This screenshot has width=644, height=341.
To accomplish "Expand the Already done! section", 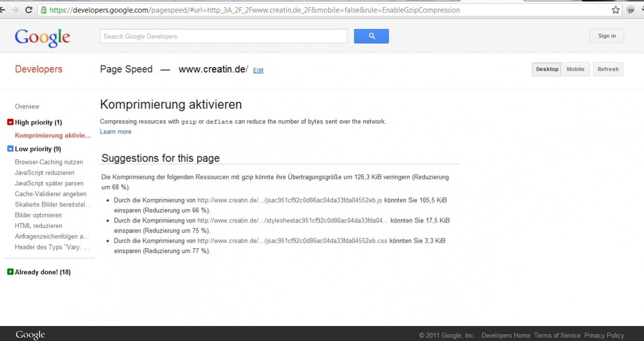I will [10, 272].
